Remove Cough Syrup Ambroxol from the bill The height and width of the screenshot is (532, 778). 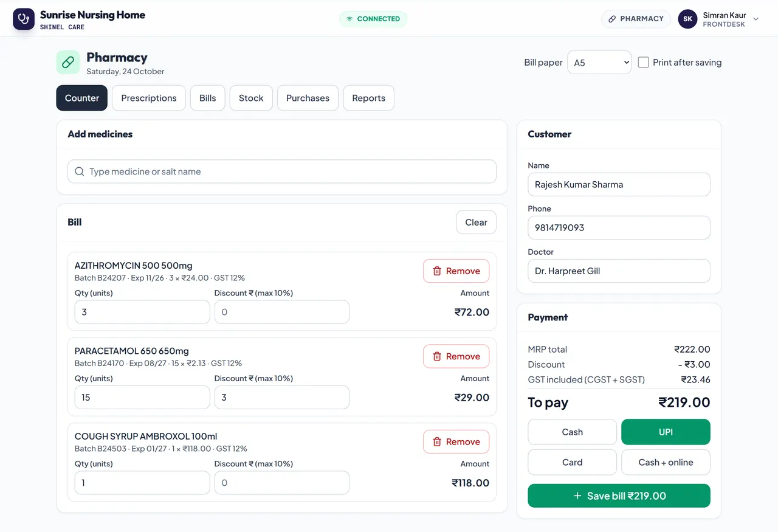pyautogui.click(x=456, y=442)
